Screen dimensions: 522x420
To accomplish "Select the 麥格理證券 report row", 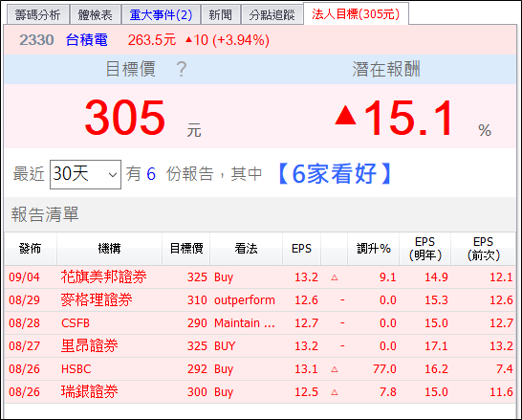I will tap(260, 300).
